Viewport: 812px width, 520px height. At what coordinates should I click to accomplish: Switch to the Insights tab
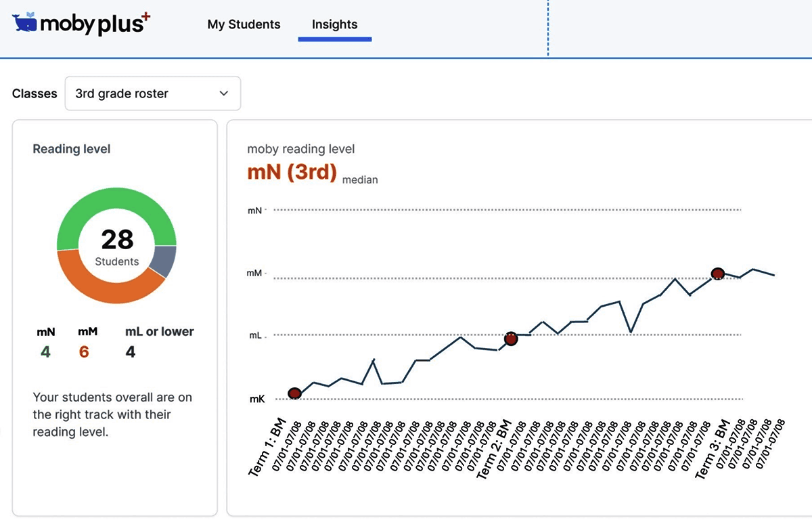tap(334, 24)
